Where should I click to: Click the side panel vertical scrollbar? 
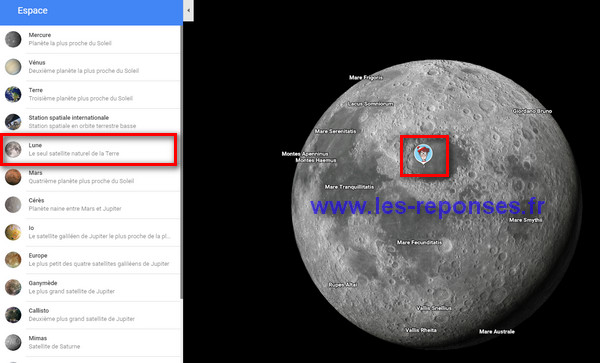pyautogui.click(x=181, y=161)
